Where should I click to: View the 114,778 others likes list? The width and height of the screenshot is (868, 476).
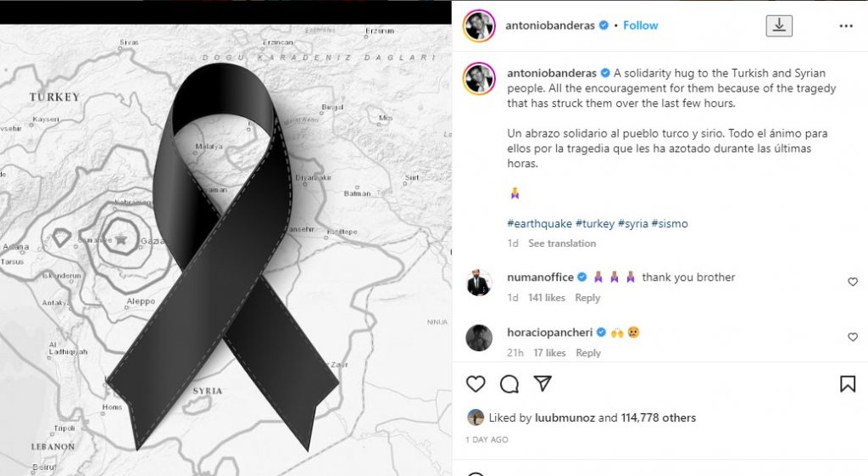pos(658,417)
